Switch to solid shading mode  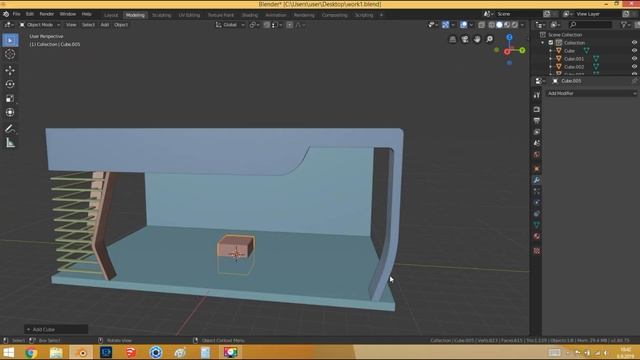point(499,25)
